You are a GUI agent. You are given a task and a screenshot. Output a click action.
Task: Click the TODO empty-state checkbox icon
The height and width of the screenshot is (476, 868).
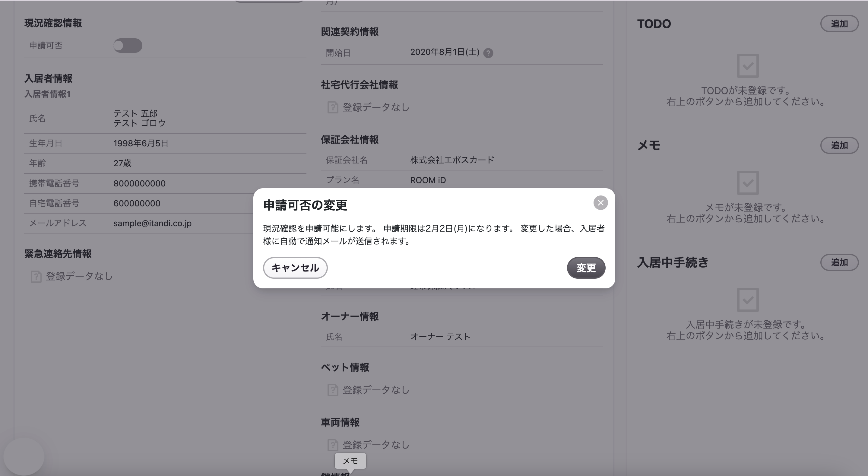click(748, 66)
